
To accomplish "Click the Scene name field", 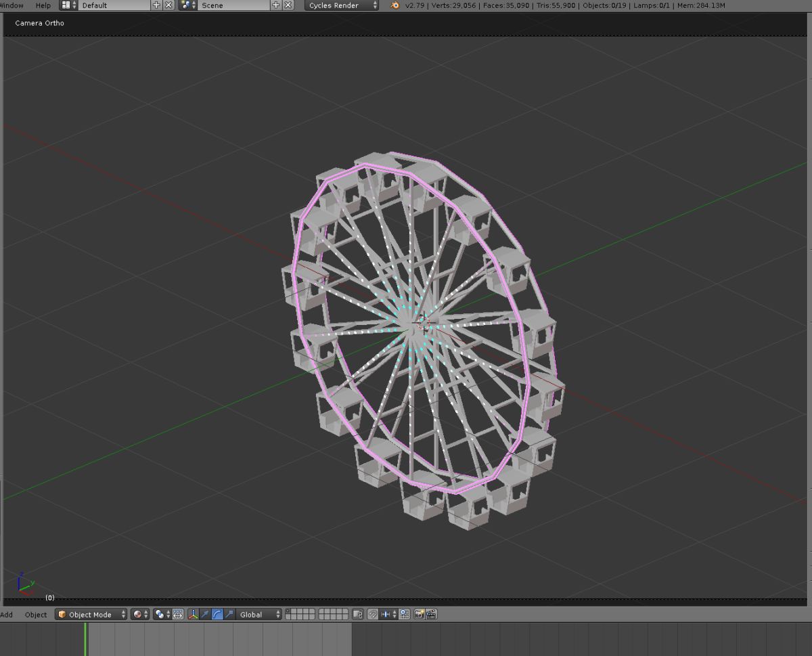I will click(234, 5).
